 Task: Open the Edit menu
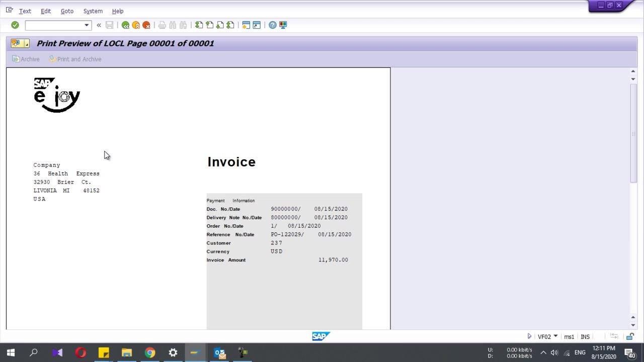pyautogui.click(x=46, y=11)
